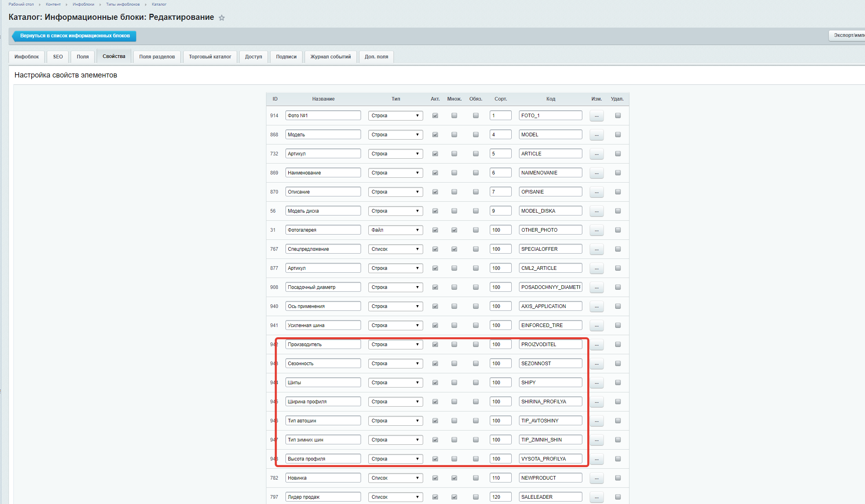Open edit dialog for SHIRINA_PROFILYA property

[596, 402]
